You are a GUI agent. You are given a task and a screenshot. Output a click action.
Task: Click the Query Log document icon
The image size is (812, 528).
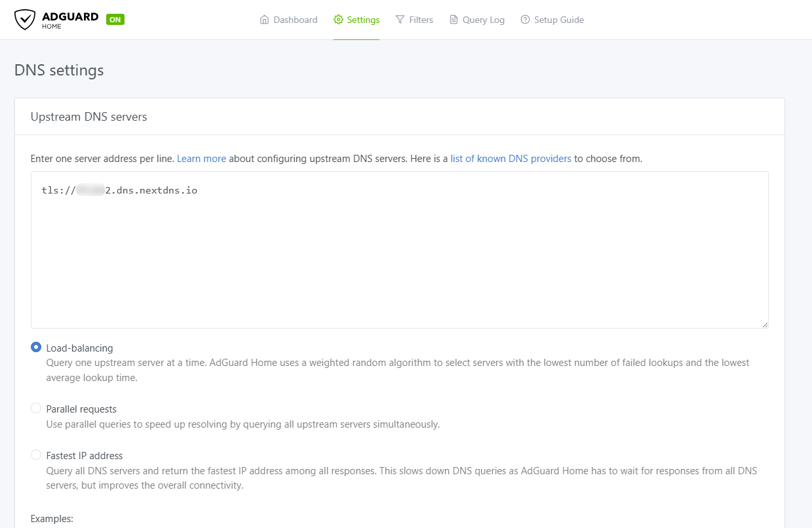454,20
